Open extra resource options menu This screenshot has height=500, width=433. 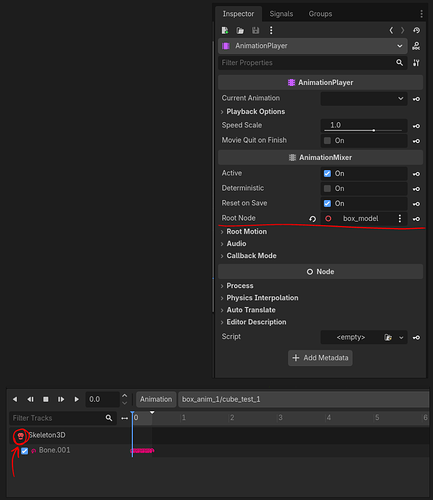271,31
